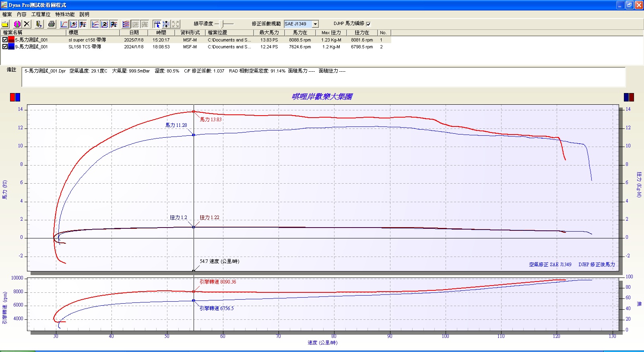The height and width of the screenshot is (352, 644).
Task: Click the printer icon
Action: pos(51,24)
